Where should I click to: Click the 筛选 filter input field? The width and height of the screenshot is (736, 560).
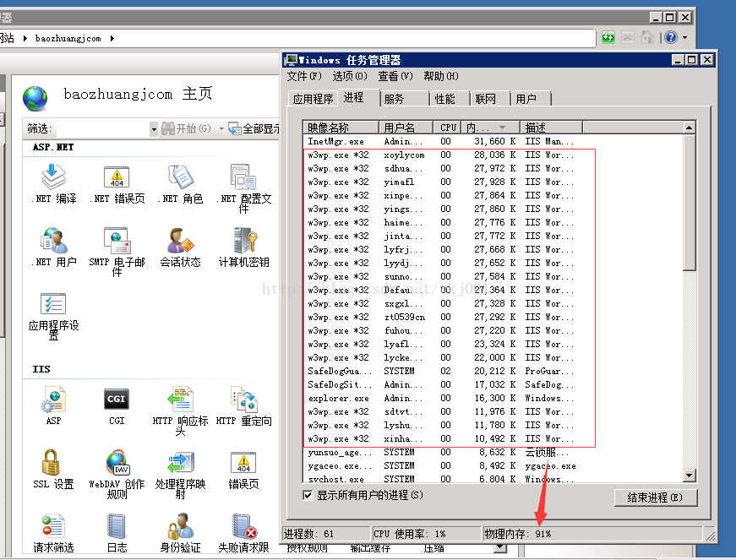(x=103, y=129)
